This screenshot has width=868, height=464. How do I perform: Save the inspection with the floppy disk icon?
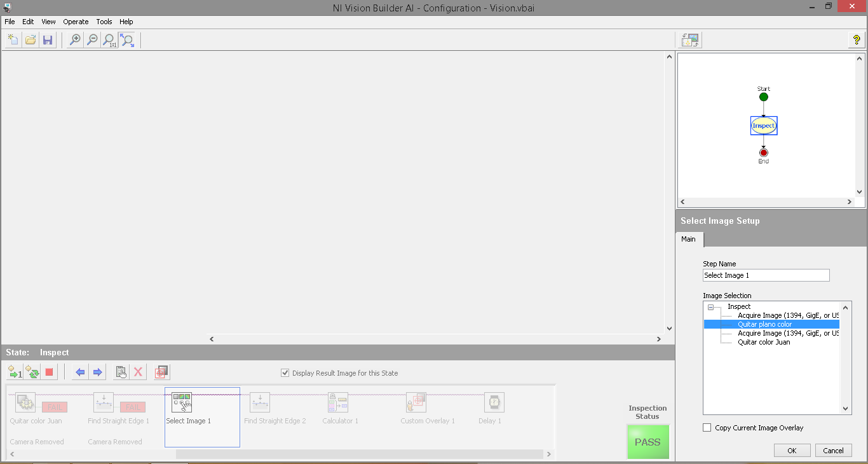[47, 40]
